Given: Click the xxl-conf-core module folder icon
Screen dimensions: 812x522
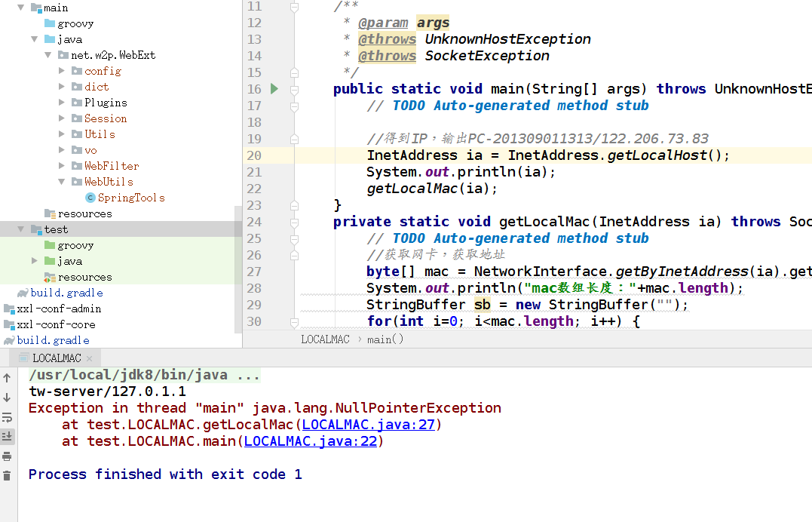Looking at the screenshot, I should [x=9, y=324].
